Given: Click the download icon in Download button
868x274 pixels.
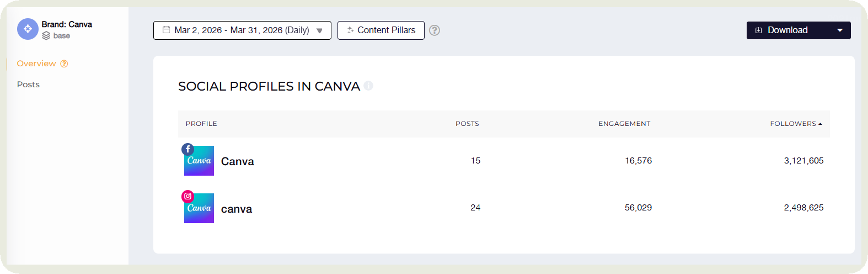Looking at the screenshot, I should pyautogui.click(x=758, y=30).
